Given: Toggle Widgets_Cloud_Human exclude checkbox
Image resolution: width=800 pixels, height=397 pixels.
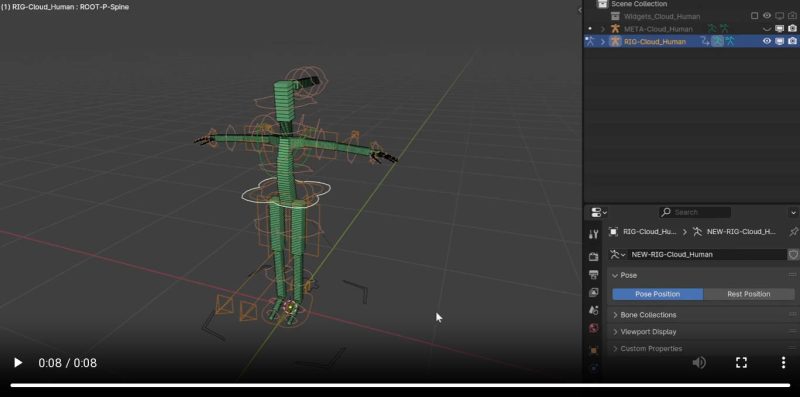Looking at the screenshot, I should coord(755,16).
